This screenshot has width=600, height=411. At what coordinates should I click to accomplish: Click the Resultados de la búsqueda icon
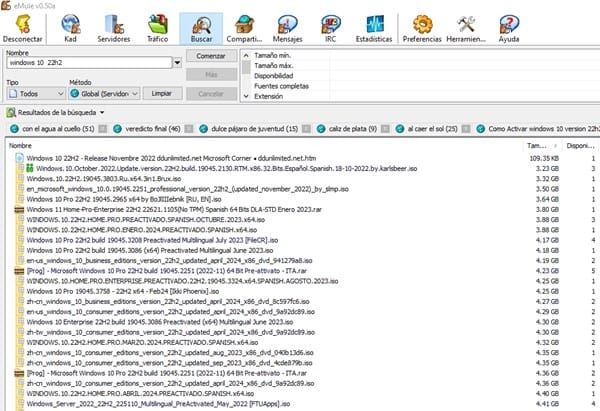[11, 113]
